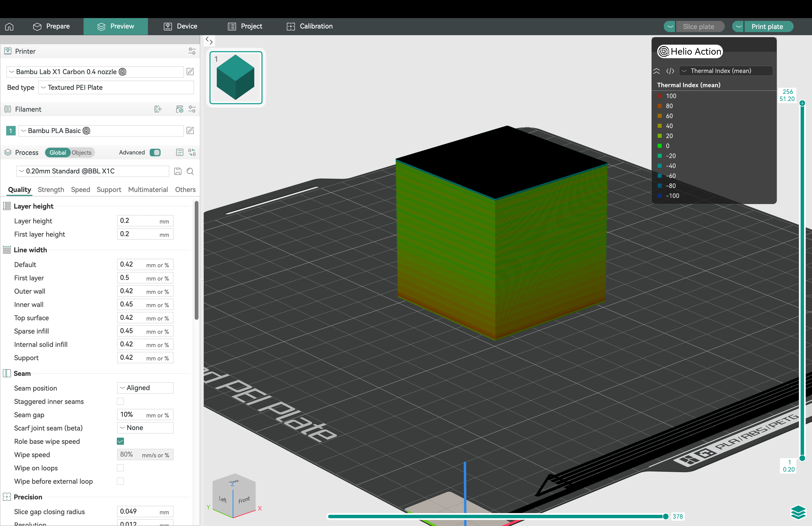Image resolution: width=812 pixels, height=526 pixels.
Task: Open the Multimaterial settings tab
Action: 148,189
